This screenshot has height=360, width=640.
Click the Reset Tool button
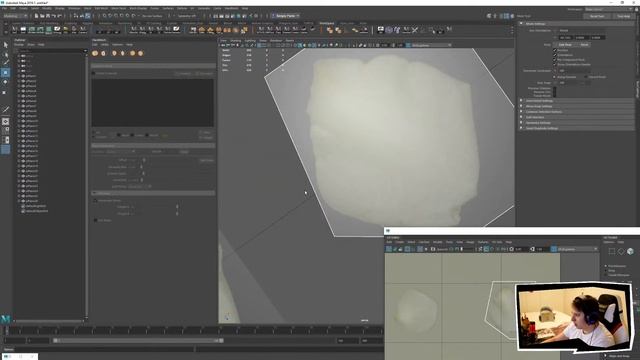[x=598, y=16]
